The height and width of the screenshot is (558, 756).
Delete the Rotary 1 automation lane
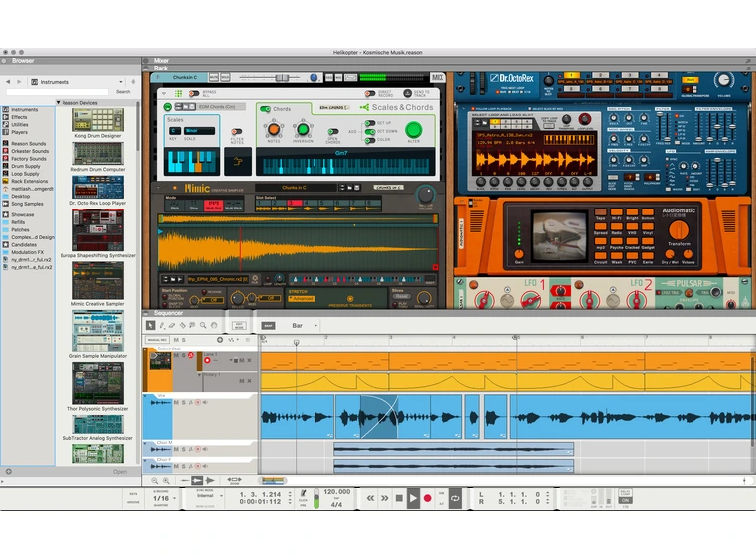pos(249,381)
